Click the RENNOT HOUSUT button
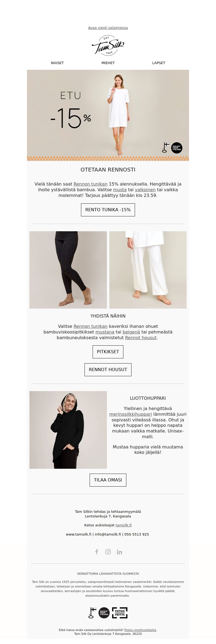The image size is (216, 644). tap(108, 370)
